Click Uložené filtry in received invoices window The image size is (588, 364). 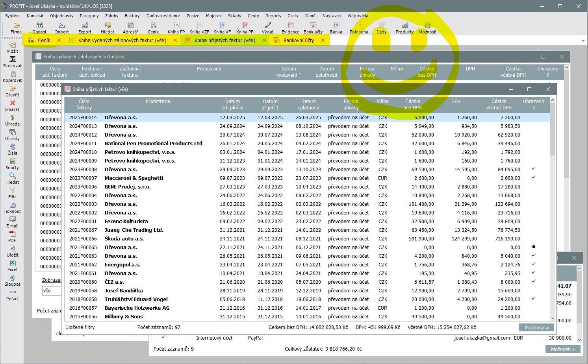click(x=80, y=327)
